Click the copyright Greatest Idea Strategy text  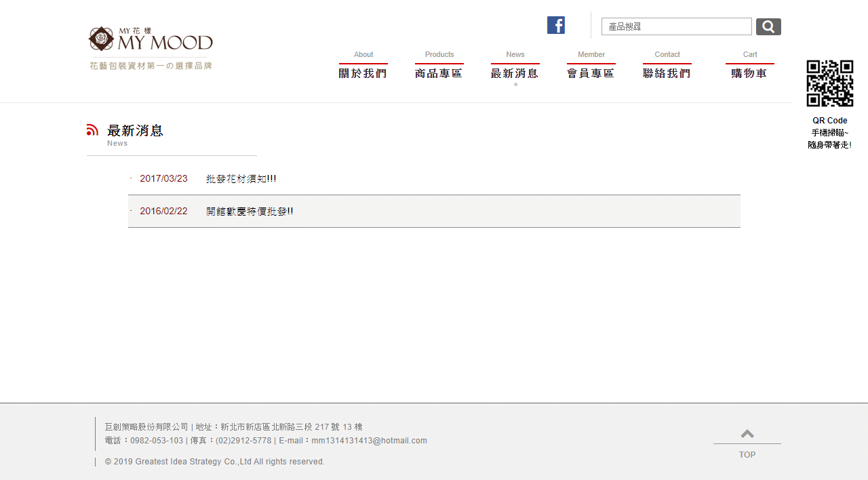(x=215, y=462)
